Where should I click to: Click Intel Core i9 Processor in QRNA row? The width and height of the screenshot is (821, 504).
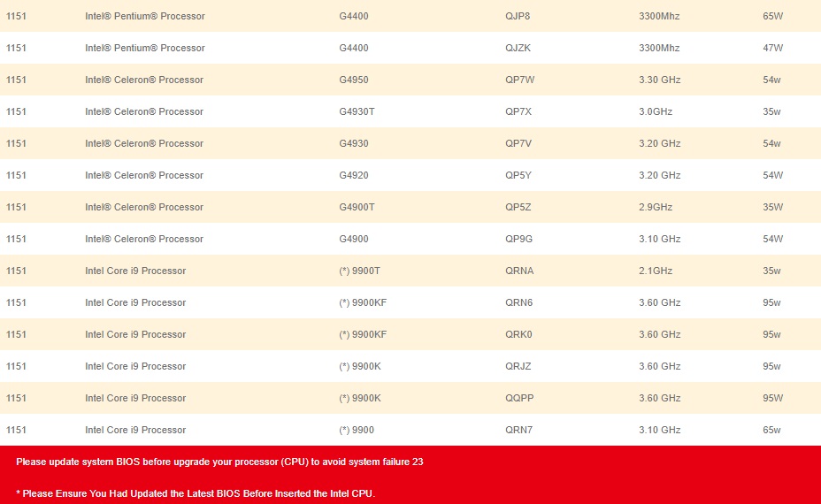[x=135, y=271]
